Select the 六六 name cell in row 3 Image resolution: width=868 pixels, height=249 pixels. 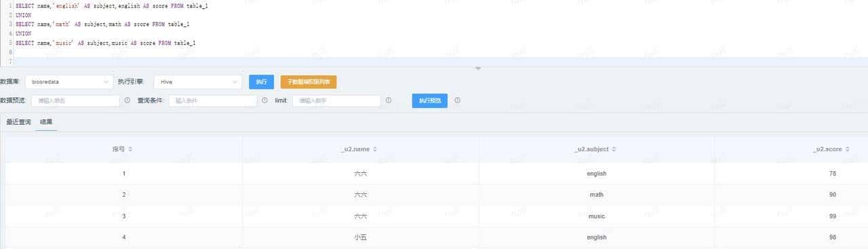[x=360, y=216]
